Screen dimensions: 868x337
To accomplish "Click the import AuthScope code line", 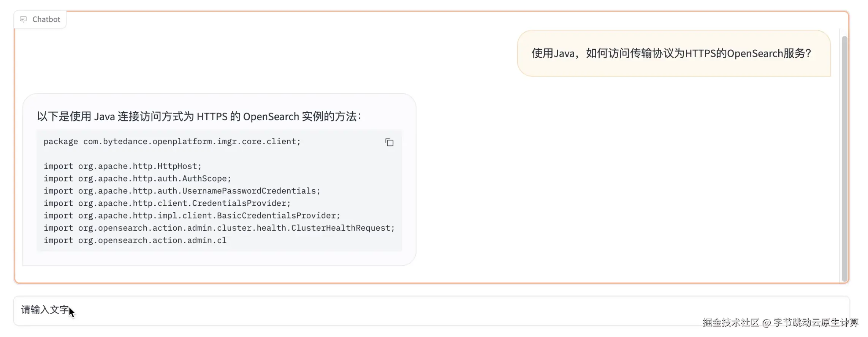I will click(137, 179).
